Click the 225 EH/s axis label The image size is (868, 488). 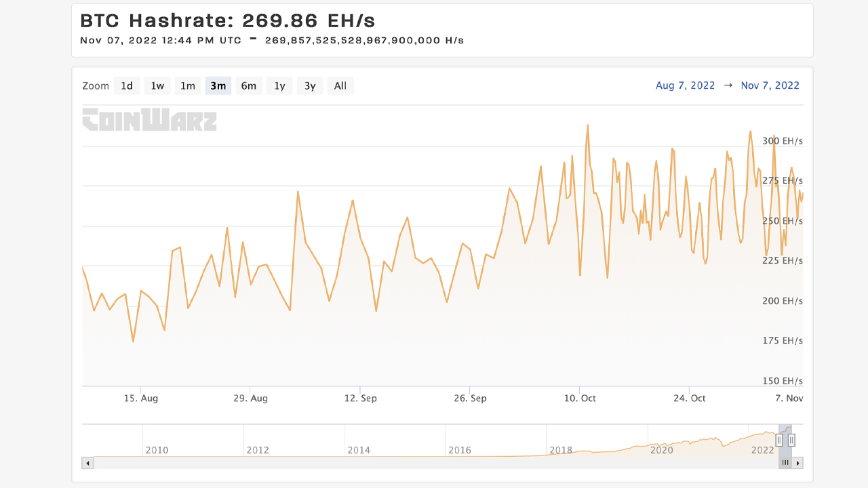pos(783,261)
